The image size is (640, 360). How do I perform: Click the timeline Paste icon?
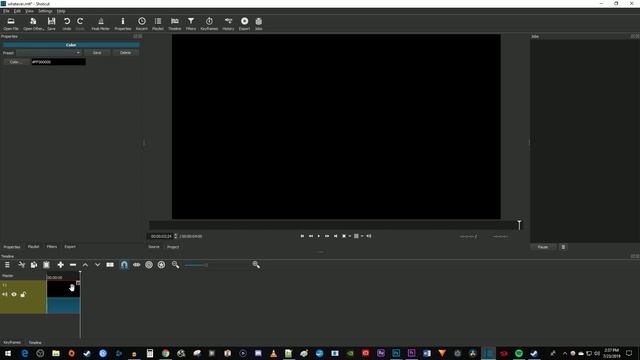(x=46, y=265)
